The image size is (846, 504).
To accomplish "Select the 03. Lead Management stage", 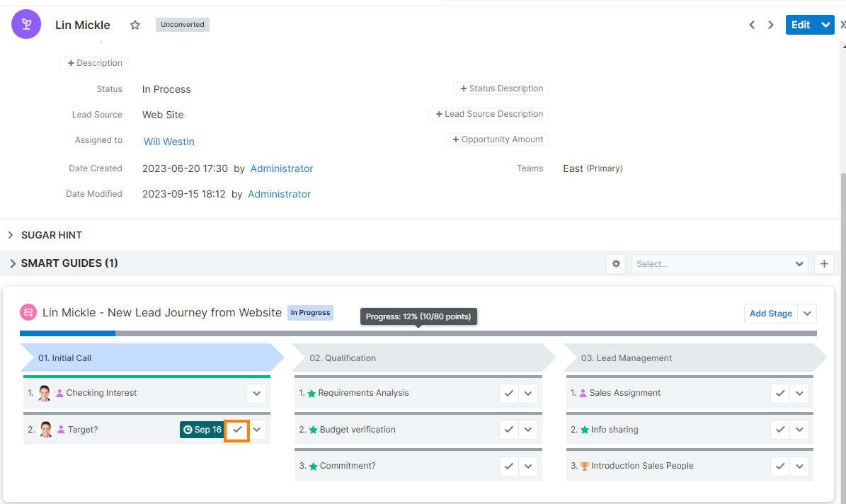I will click(690, 358).
